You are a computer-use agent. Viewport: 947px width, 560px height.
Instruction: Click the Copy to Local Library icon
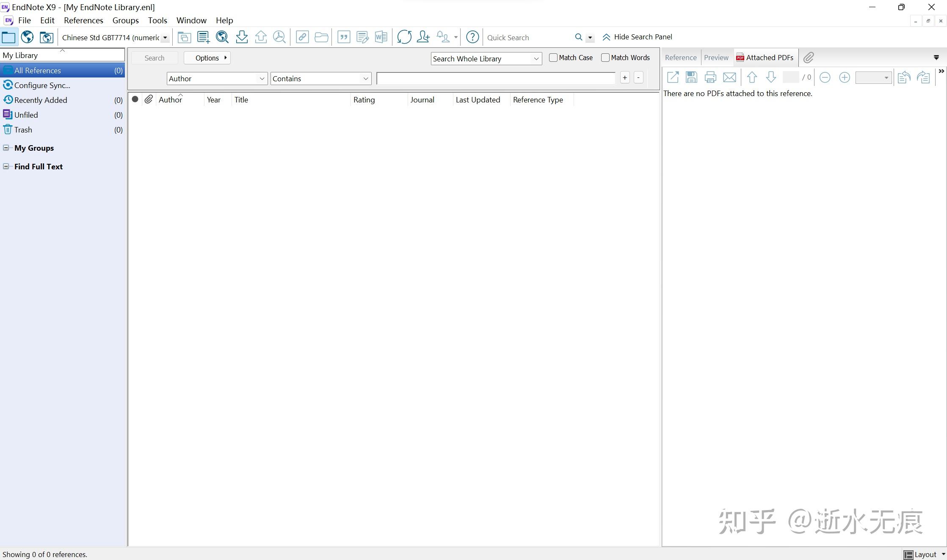tap(184, 37)
